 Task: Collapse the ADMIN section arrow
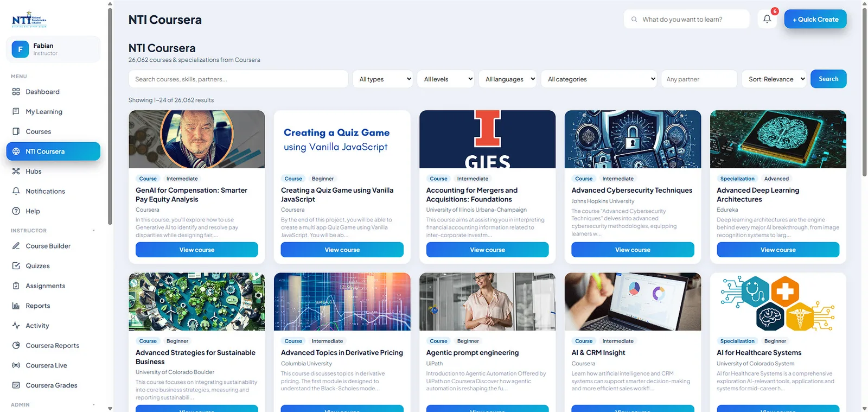[94, 405]
